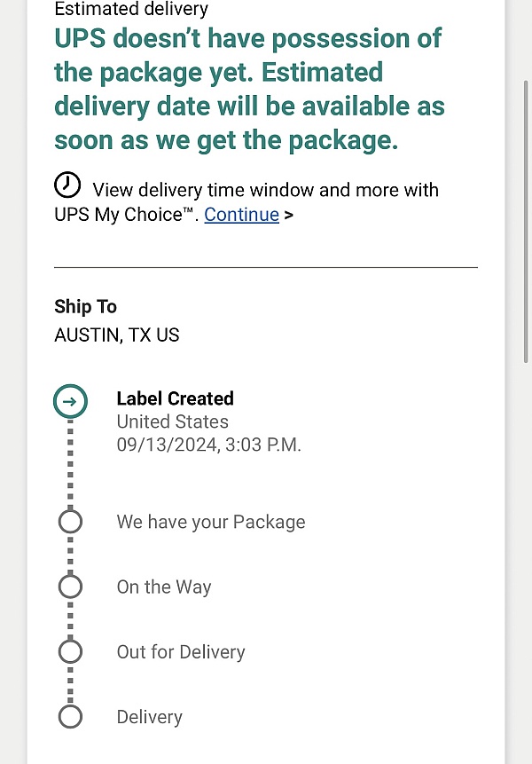Click the final Delivery step circle

coord(70,717)
